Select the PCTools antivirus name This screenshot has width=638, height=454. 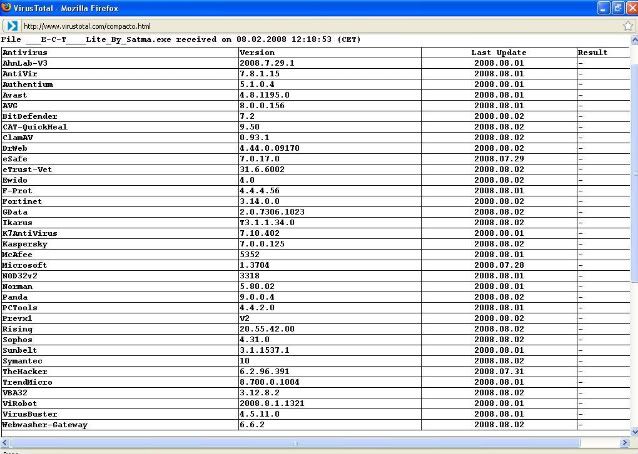[x=20, y=308]
